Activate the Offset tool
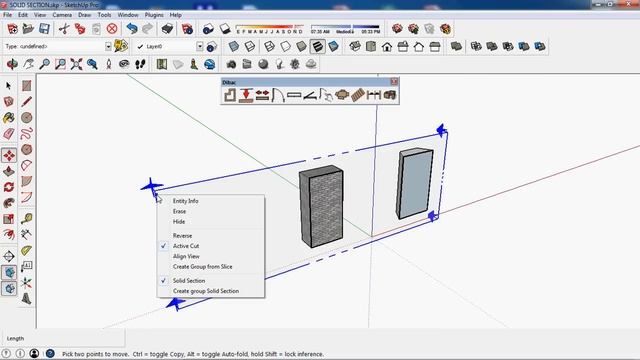The height and width of the screenshot is (360, 640). click(9, 235)
